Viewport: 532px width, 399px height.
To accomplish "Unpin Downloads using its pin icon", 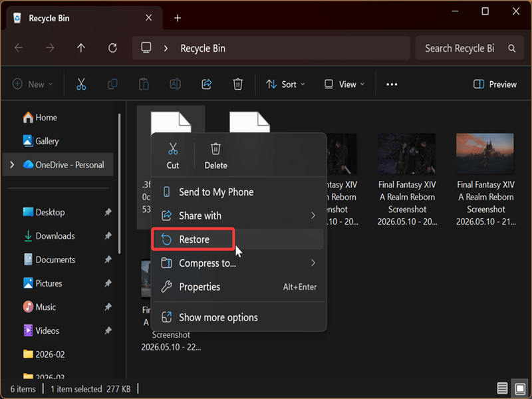I will pyautogui.click(x=108, y=236).
